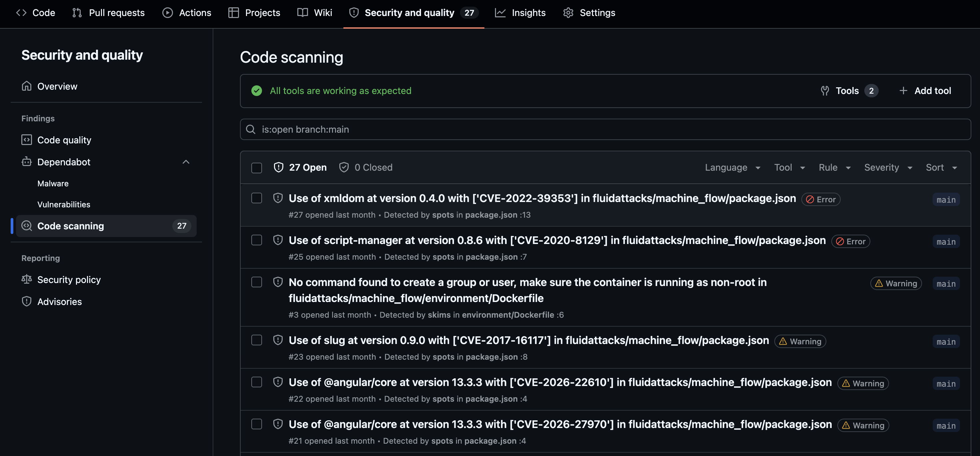Click the Advisories shield icon

(26, 301)
